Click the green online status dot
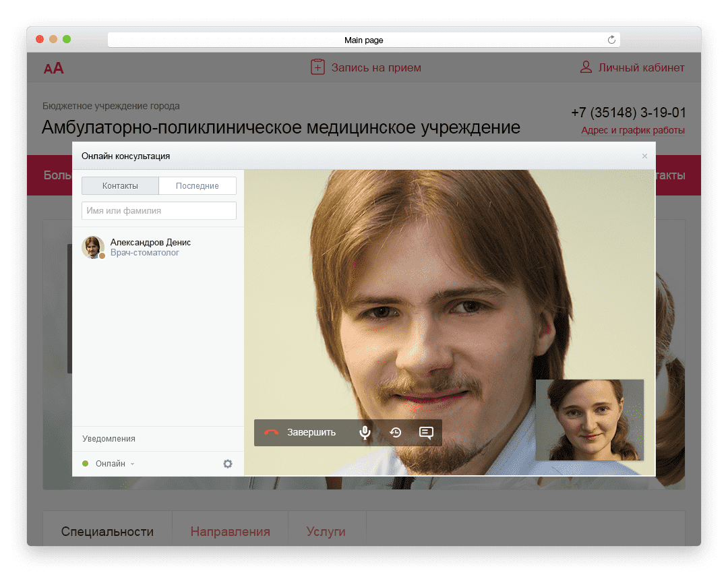 point(86,463)
